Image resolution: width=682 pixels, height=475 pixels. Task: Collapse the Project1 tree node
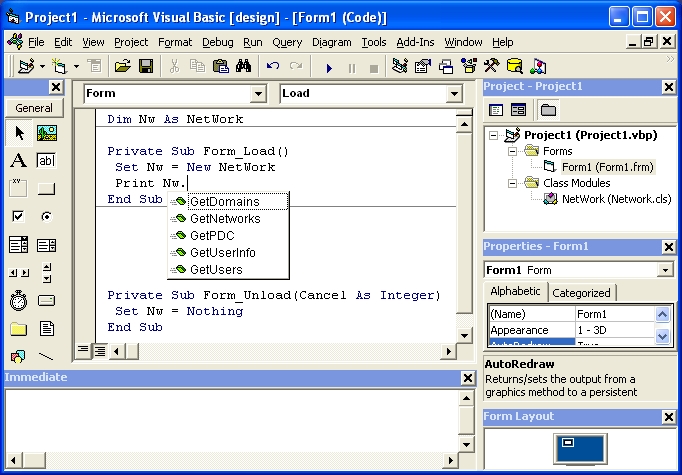click(x=493, y=135)
